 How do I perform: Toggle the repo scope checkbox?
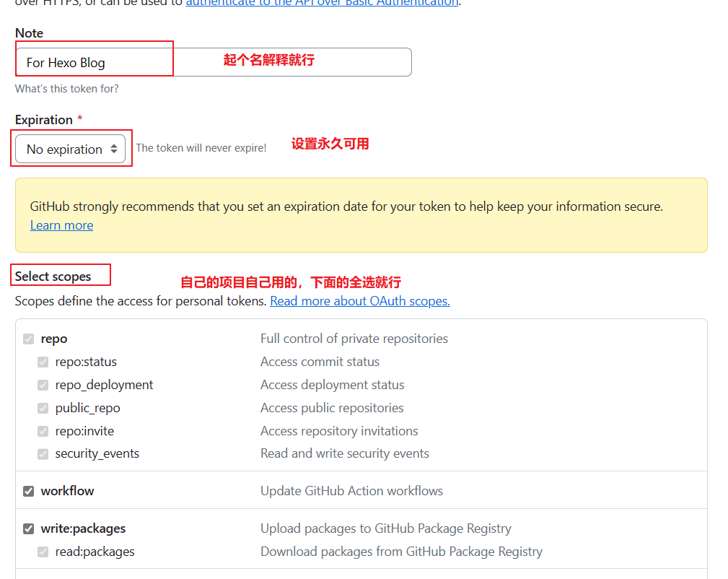(x=29, y=339)
